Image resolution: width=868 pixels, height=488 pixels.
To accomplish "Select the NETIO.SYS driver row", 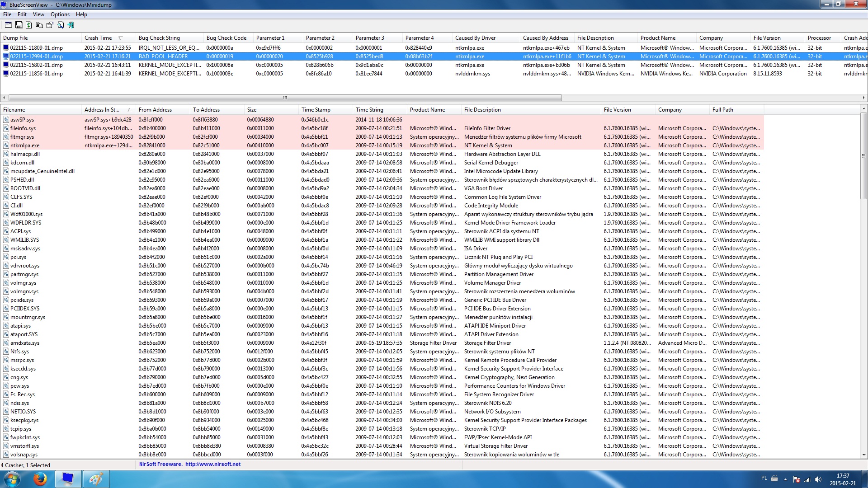I will click(x=382, y=412).
